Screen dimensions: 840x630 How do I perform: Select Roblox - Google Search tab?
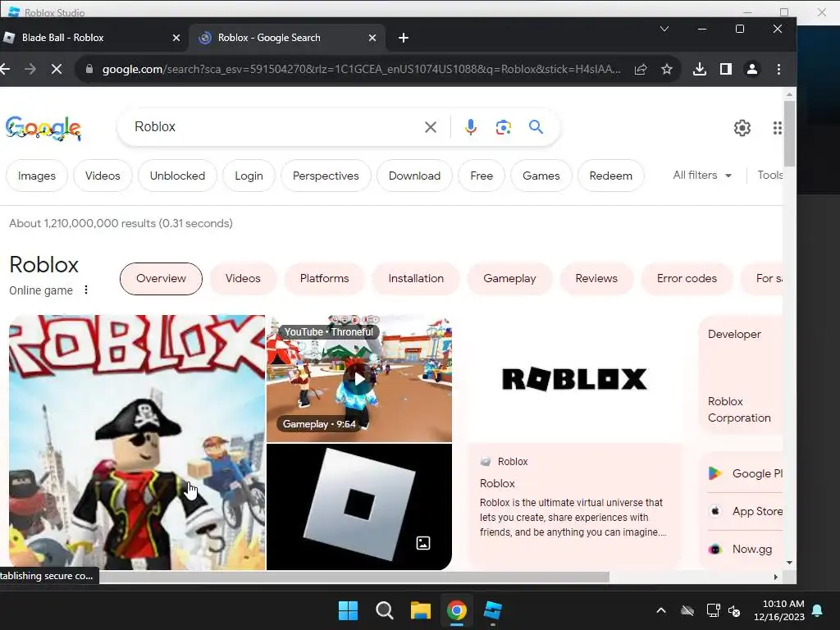tap(286, 38)
